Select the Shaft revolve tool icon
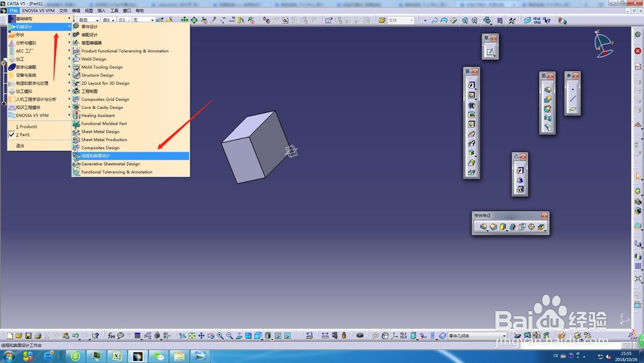Screen dimensions: 644x363 pyautogui.click(x=471, y=105)
